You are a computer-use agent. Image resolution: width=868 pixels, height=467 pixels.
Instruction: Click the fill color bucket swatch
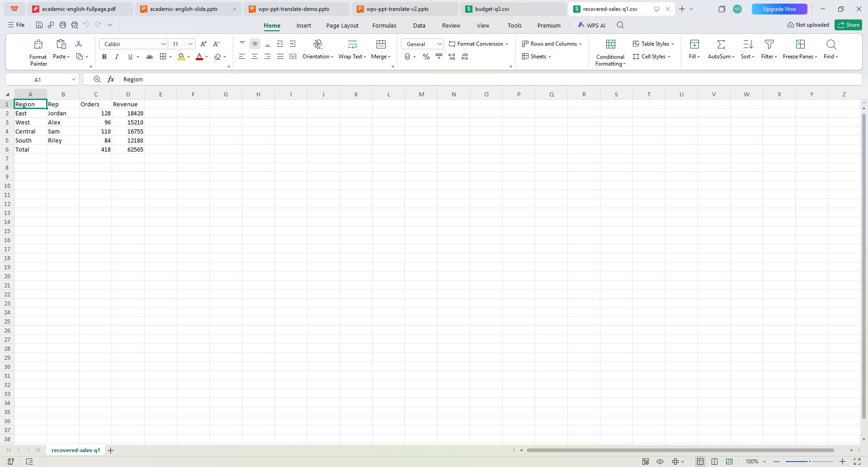click(x=181, y=57)
